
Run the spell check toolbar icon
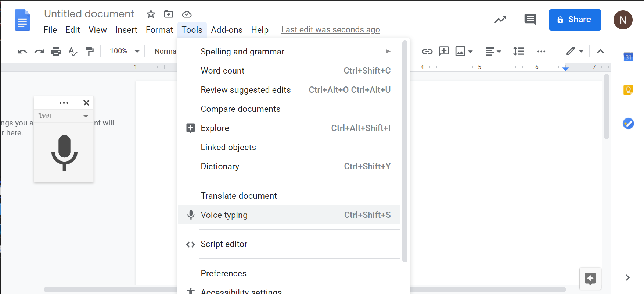pos(73,51)
